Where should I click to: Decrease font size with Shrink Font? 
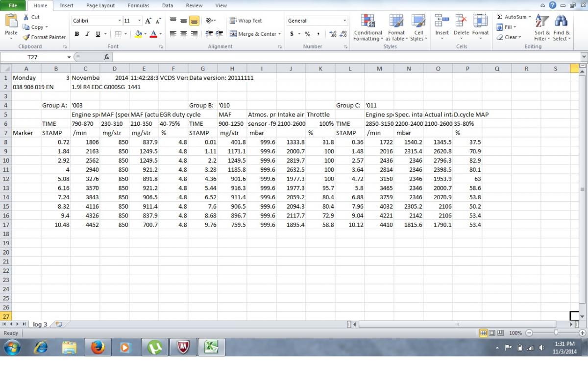158,21
